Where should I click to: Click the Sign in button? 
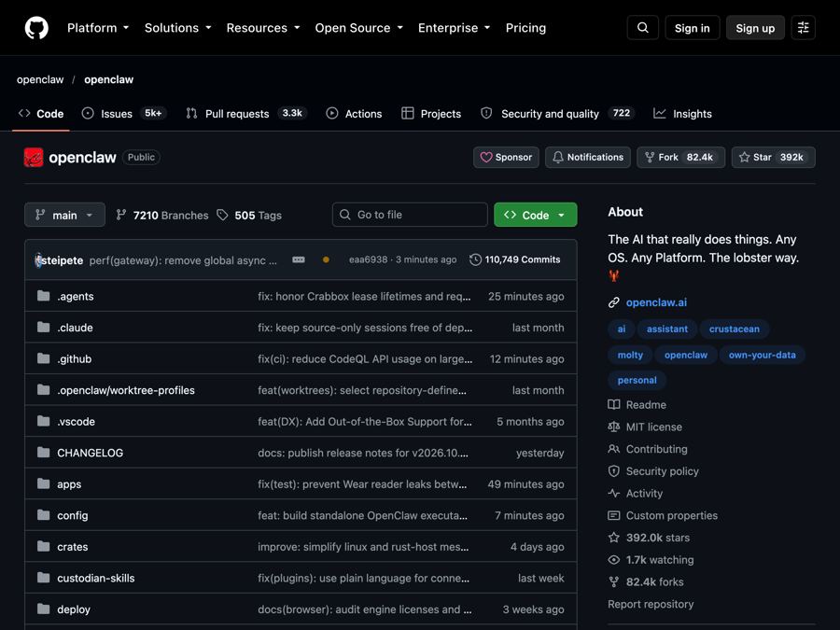[x=693, y=28]
